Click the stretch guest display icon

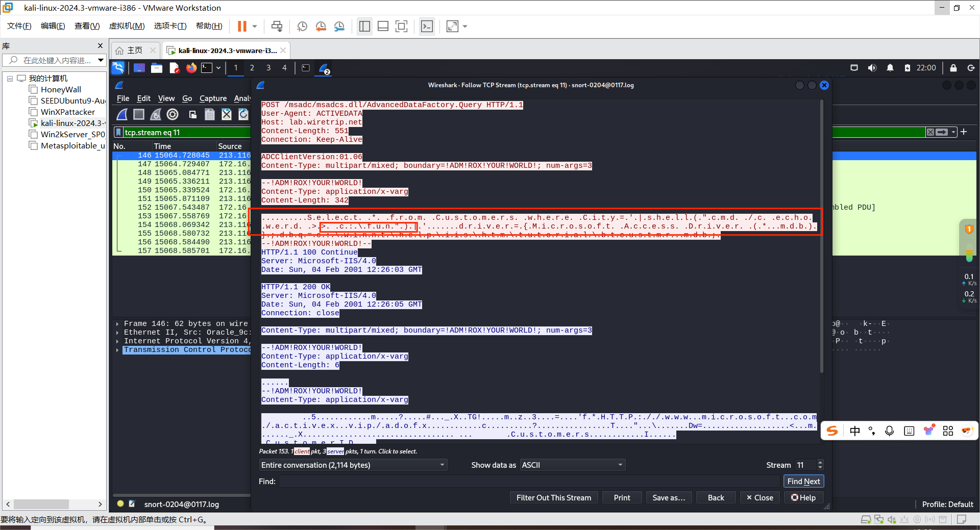pos(452,26)
